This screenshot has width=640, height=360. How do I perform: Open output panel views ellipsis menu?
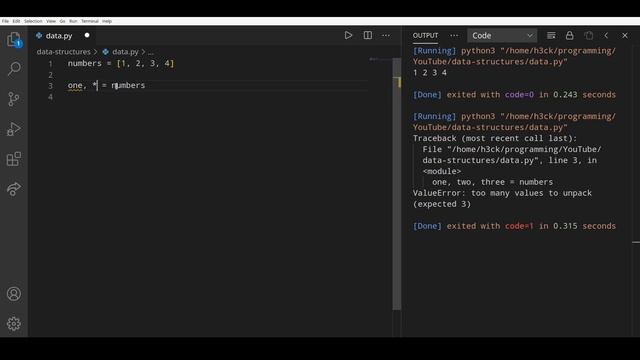454,36
